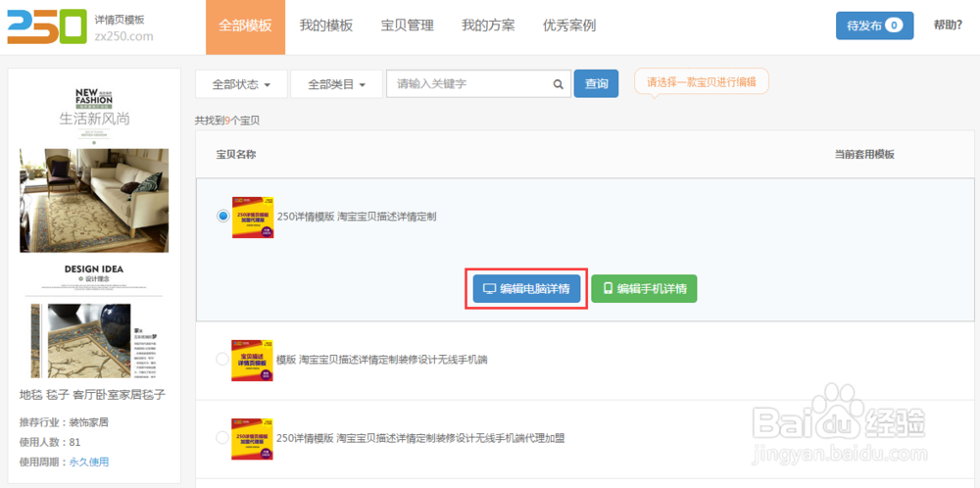Click the monitor icon in 编辑电脑详情
Viewport: 980px width, 488px height.
[x=490, y=289]
